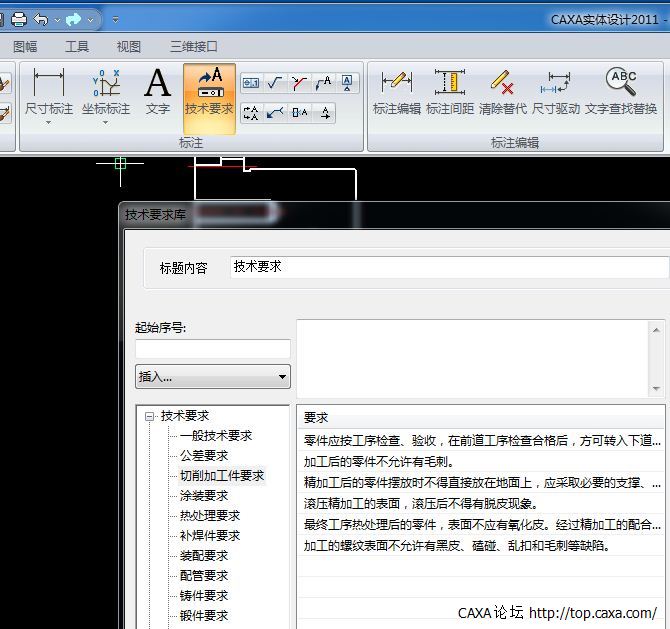Select the leader note arrow-A icon
The width and height of the screenshot is (670, 629).
pyautogui.click(x=323, y=82)
